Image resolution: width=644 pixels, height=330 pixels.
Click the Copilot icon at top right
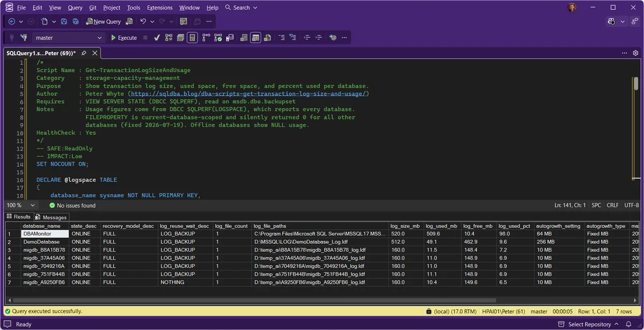tap(611, 21)
